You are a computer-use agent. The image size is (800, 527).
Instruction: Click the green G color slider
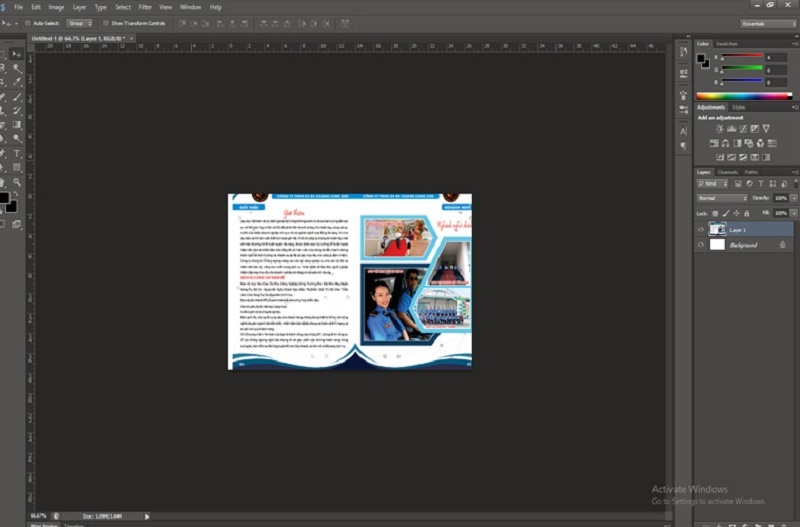pyautogui.click(x=742, y=68)
